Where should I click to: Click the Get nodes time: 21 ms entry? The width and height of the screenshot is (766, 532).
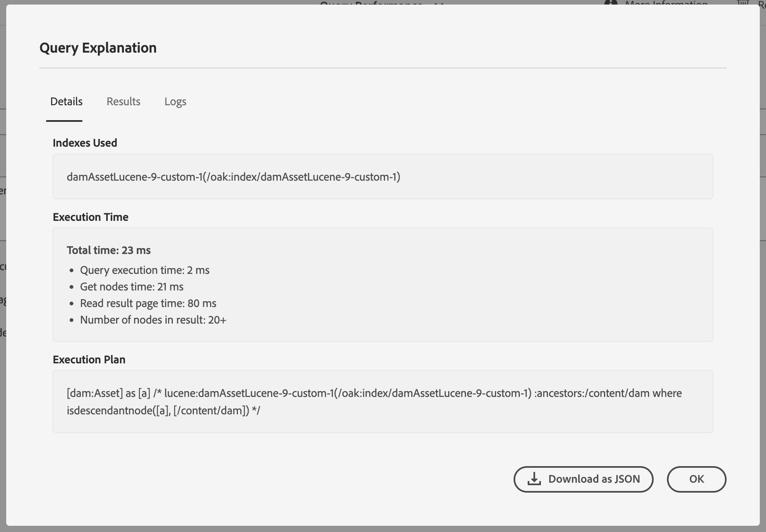(x=132, y=287)
